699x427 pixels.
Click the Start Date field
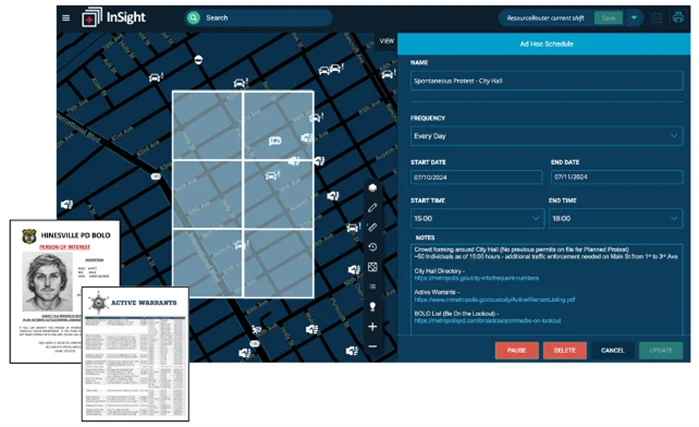(476, 177)
